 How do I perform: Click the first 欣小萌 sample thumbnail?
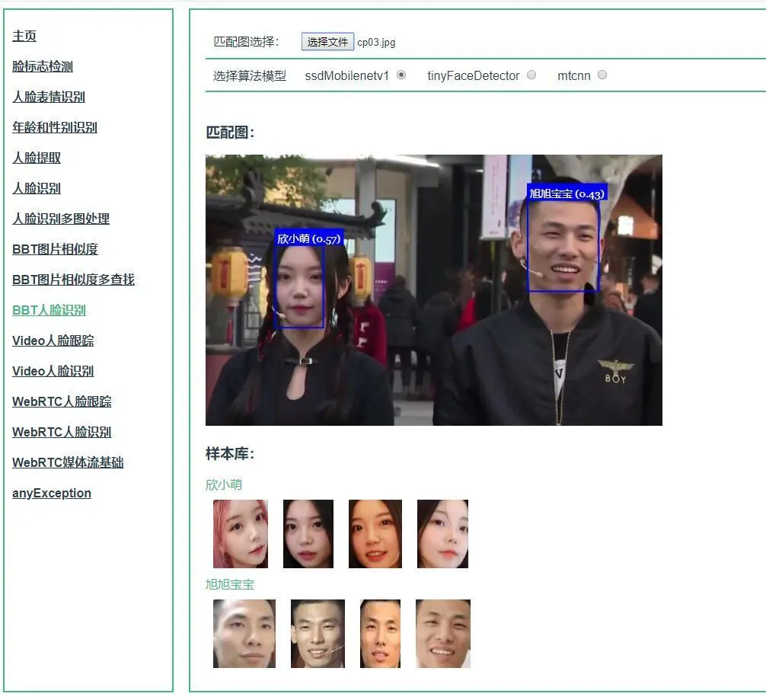[239, 533]
